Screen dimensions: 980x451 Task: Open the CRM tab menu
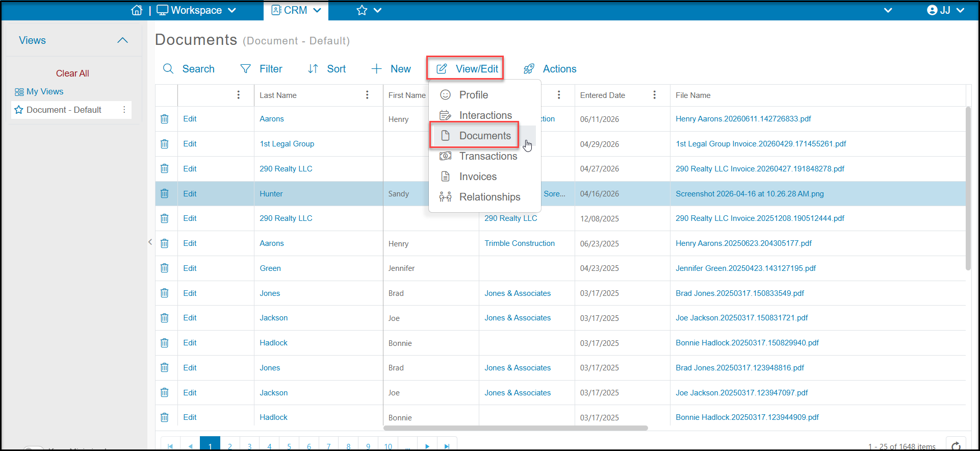(x=296, y=10)
